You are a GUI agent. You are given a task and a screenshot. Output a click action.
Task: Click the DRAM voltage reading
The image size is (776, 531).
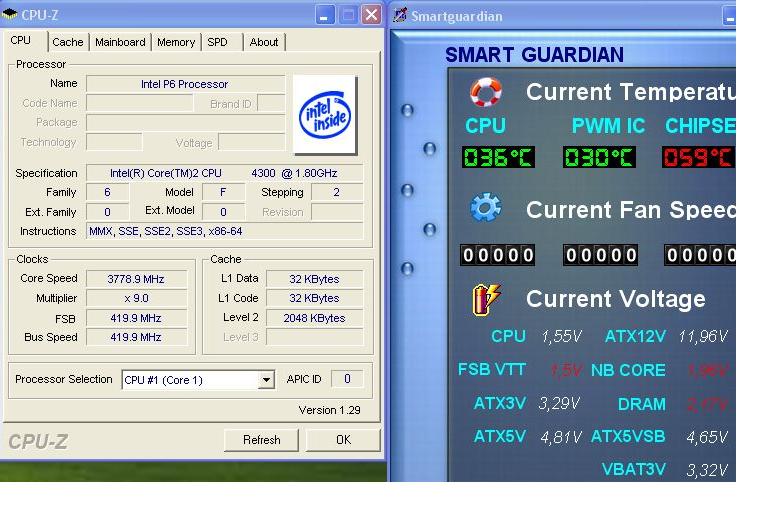(707, 404)
